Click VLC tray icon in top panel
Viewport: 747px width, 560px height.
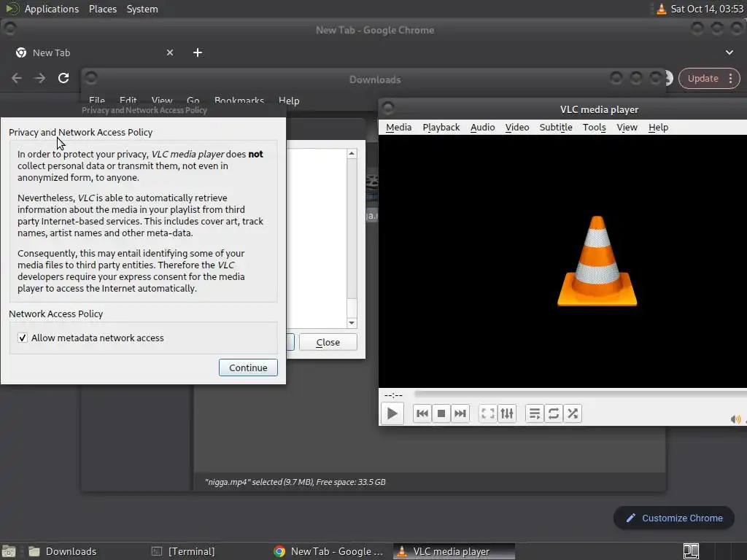coord(661,9)
